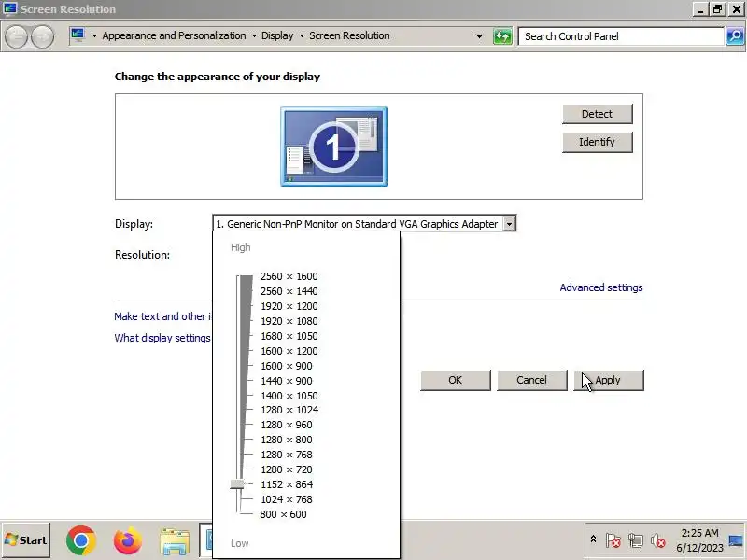Show hidden tray icons arrow
The width and height of the screenshot is (747, 560).
pyautogui.click(x=593, y=539)
